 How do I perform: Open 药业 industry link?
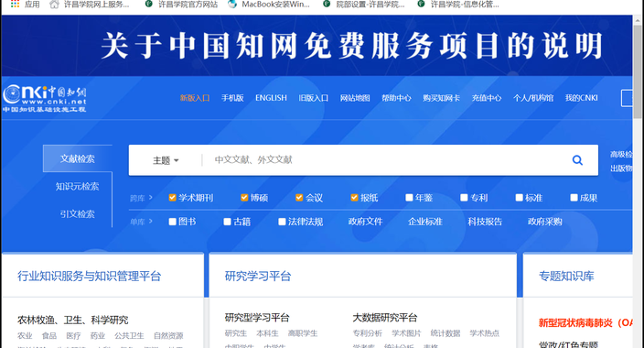[98, 336]
